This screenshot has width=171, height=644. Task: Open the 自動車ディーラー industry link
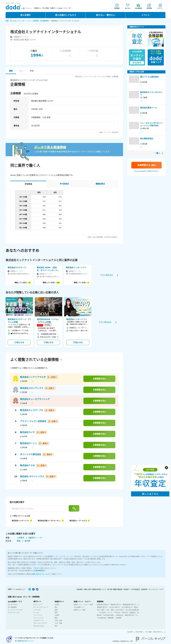point(36,538)
